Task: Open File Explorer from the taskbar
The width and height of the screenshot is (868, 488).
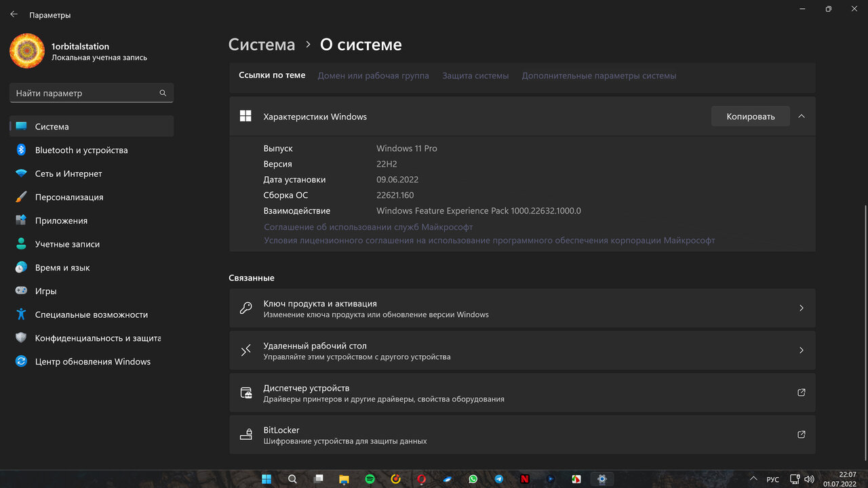Action: pos(344,479)
